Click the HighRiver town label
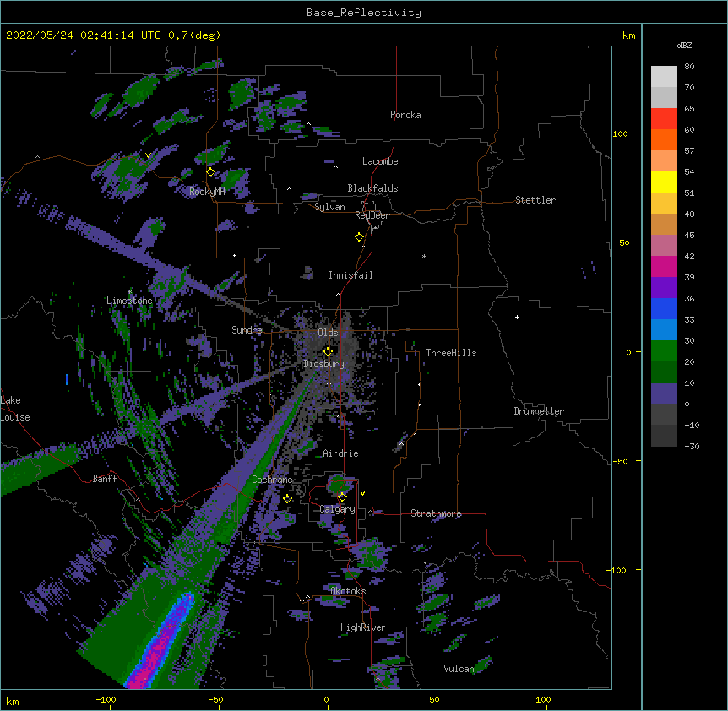728x711 pixels. [x=363, y=627]
